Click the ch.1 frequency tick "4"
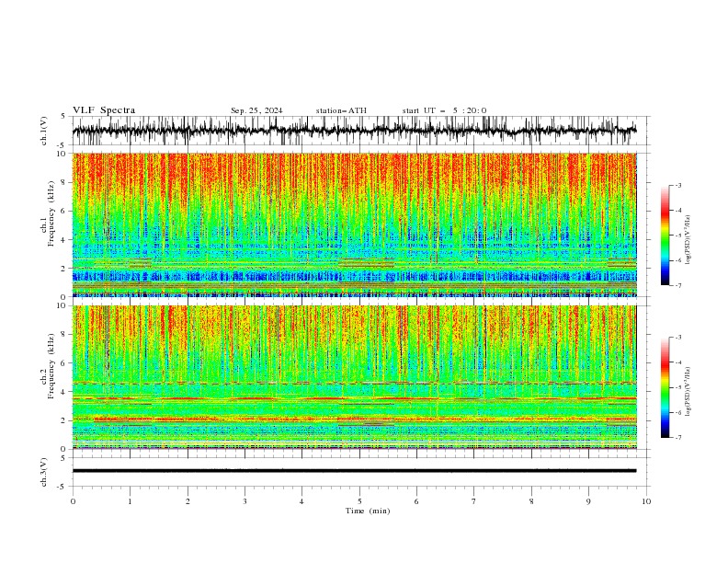Screen dimensions: 728x563 pos(64,240)
